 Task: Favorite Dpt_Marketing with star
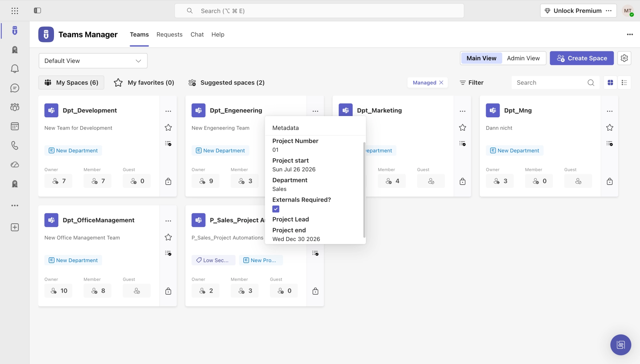tap(463, 128)
